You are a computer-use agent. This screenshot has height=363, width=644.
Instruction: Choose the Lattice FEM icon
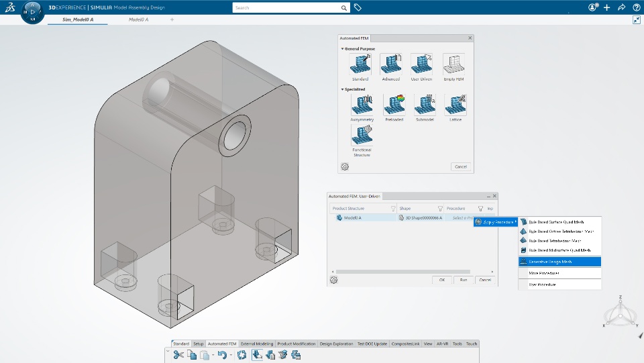[455, 105]
